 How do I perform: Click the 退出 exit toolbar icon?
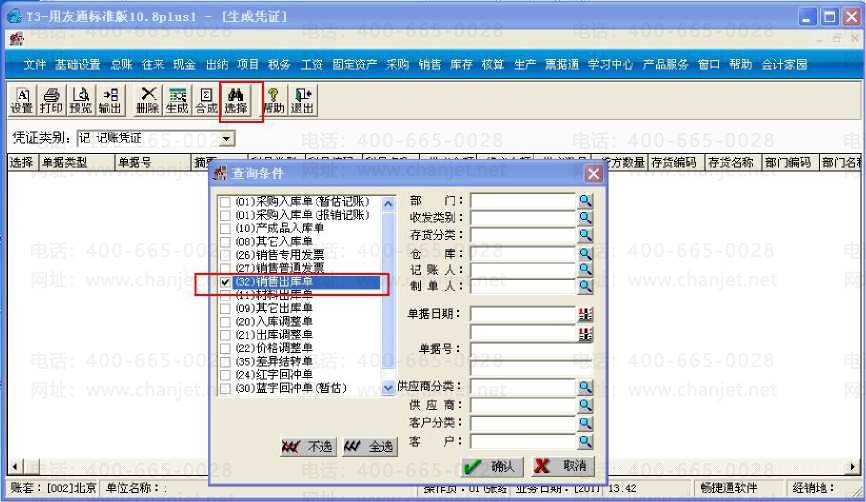click(x=303, y=101)
